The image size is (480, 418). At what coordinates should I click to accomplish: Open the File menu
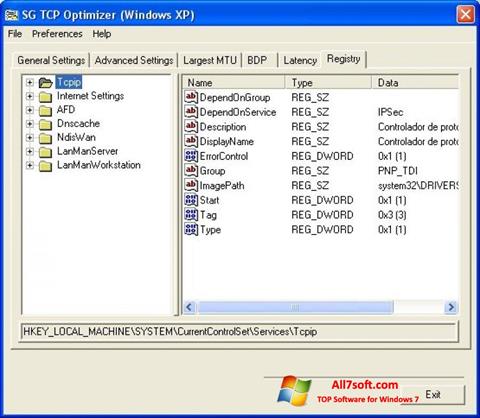(15, 34)
